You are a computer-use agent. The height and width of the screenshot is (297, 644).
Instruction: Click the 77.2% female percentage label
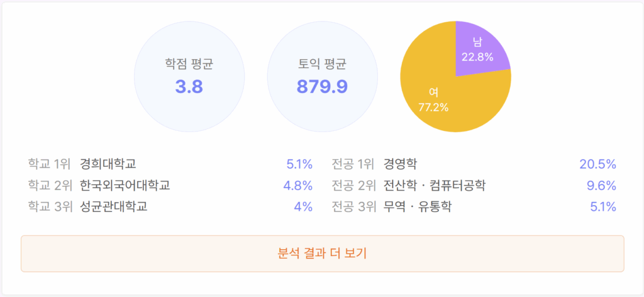click(x=433, y=107)
